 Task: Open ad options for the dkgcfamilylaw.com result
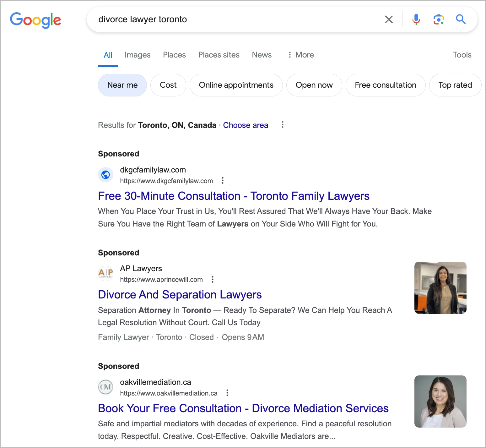click(x=222, y=181)
